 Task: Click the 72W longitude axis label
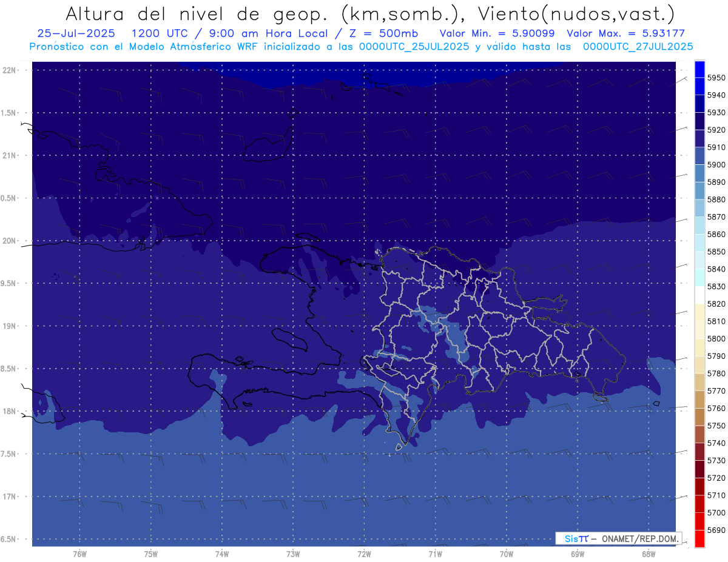click(x=364, y=554)
